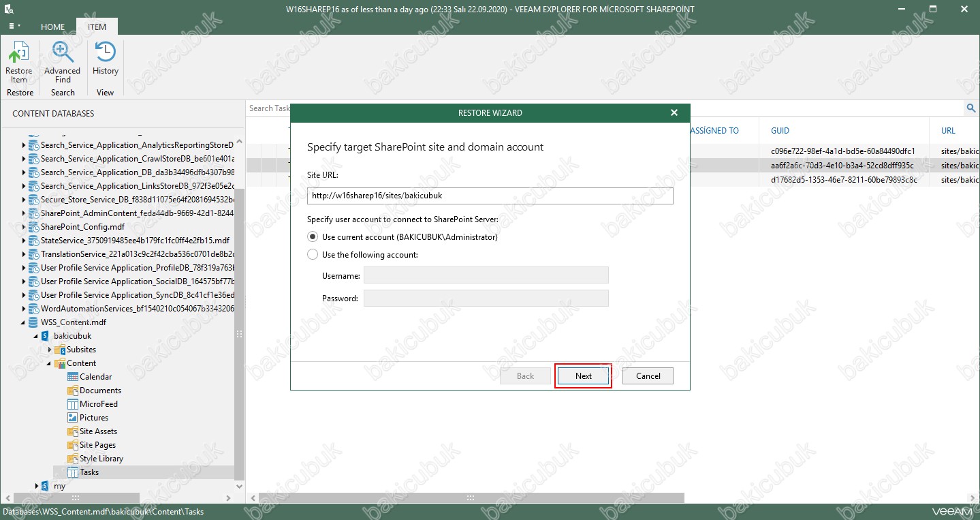Open the application menu at top-left
The width and height of the screenshot is (980, 520).
(14, 27)
